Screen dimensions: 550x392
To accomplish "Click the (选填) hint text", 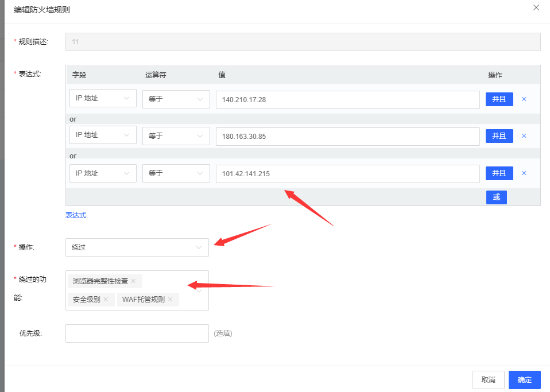I will point(223,333).
